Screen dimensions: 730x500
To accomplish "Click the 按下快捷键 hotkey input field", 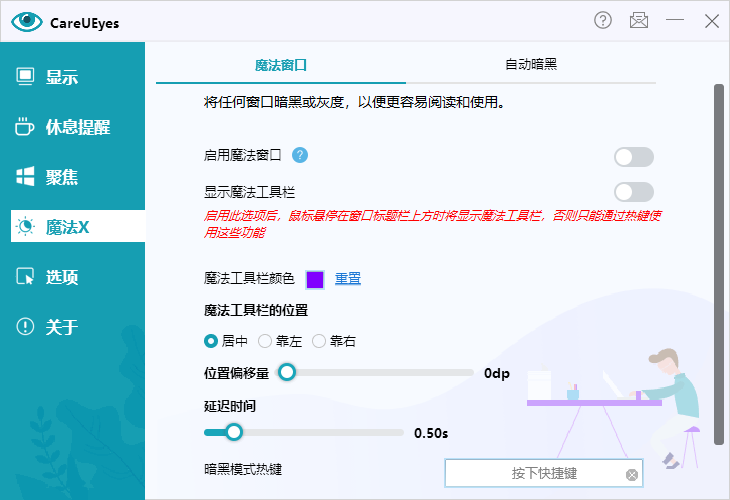I will point(535,473).
